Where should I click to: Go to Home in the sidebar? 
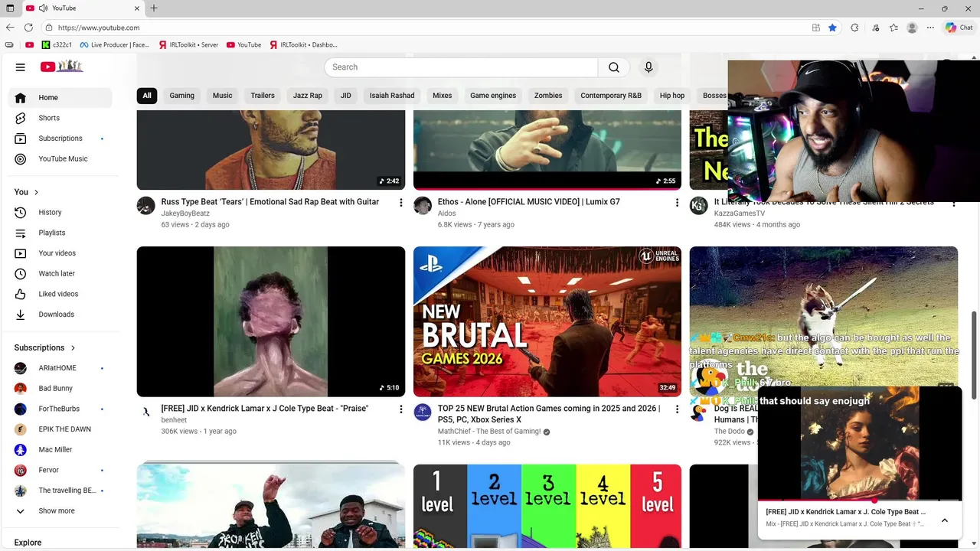[x=60, y=98]
